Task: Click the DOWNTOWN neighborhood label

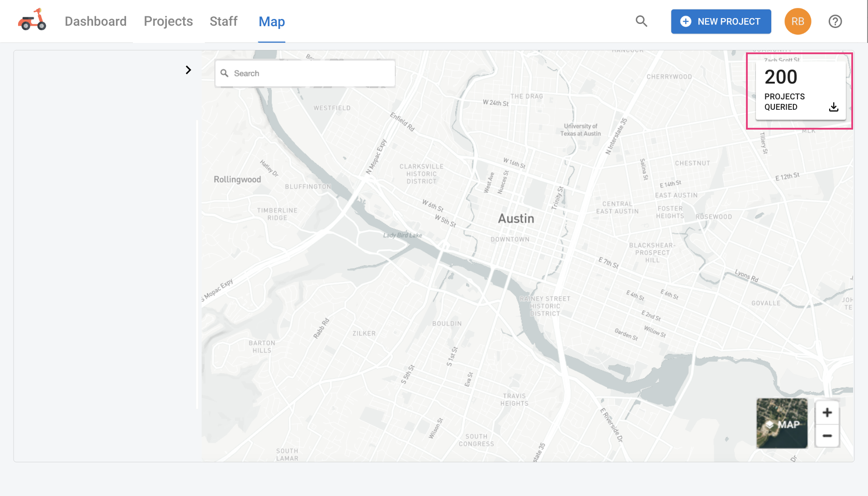Action: click(510, 239)
